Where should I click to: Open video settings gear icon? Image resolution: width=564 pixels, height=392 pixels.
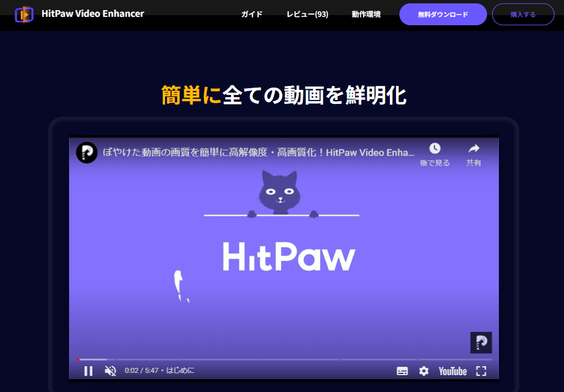tap(424, 371)
